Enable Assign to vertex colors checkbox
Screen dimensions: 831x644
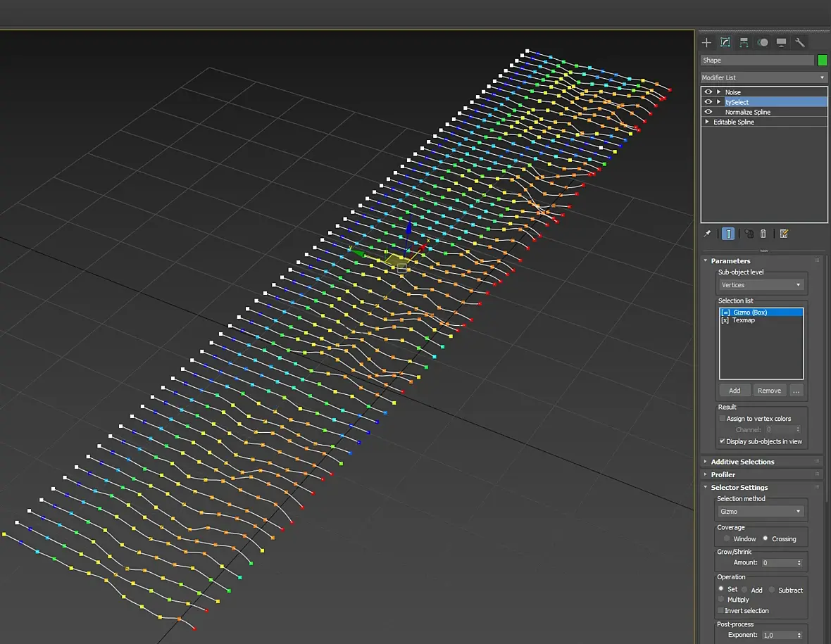pos(722,419)
